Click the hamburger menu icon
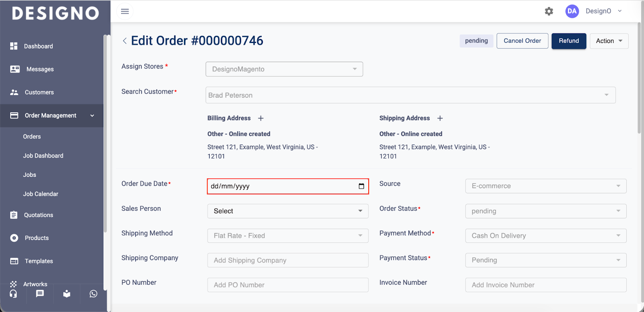644x312 pixels. click(125, 11)
